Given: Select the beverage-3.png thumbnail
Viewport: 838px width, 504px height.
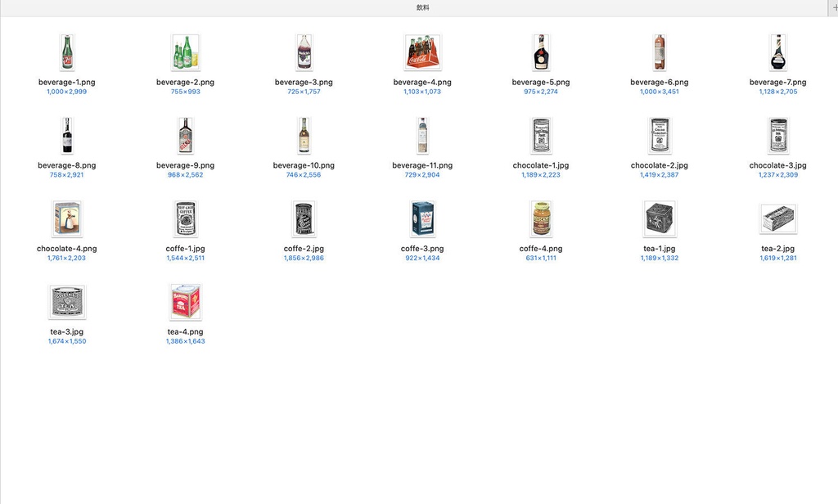Looking at the screenshot, I should 304,52.
